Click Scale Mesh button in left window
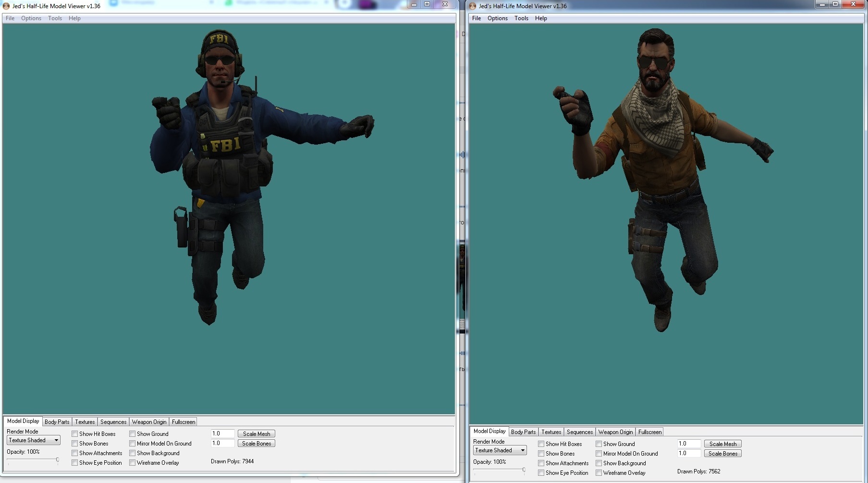This screenshot has height=483, width=868. [257, 433]
